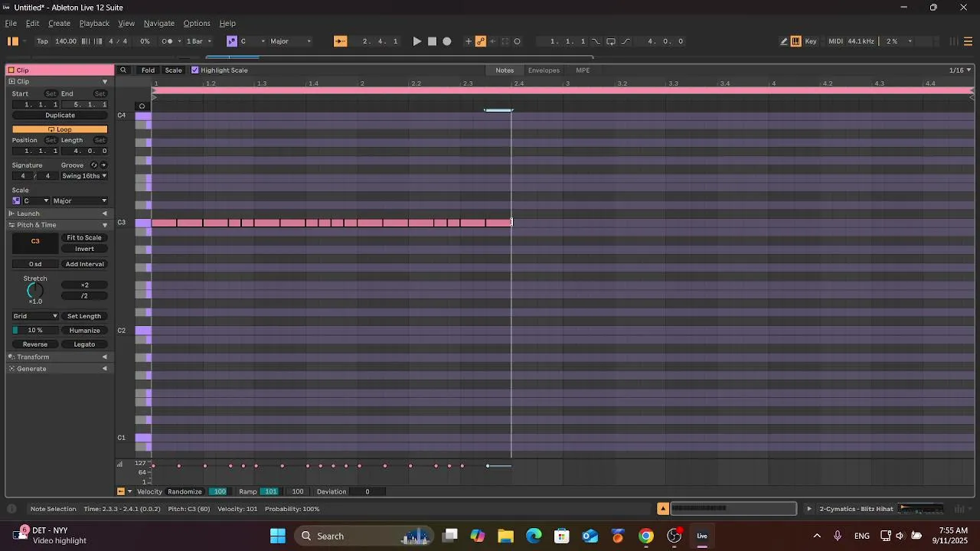Click the hamburger view toggle icon at top right
Viewport: 980px width, 551px height.
point(969,41)
